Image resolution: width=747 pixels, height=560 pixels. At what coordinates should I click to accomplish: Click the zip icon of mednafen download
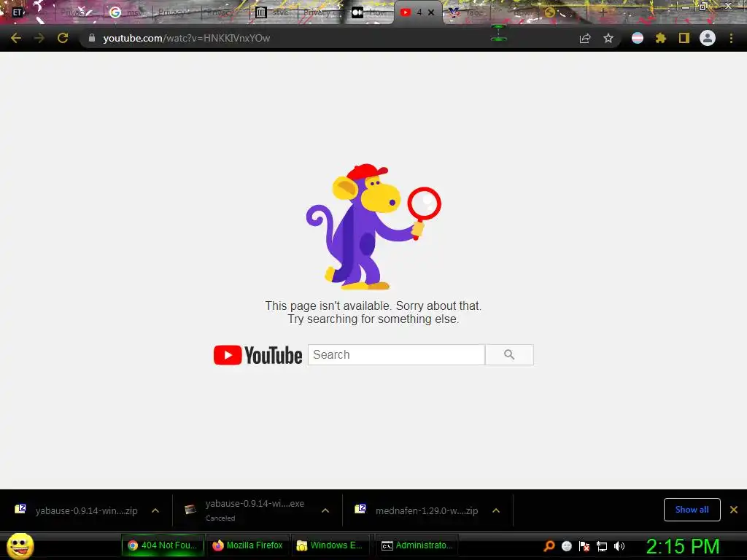click(360, 509)
